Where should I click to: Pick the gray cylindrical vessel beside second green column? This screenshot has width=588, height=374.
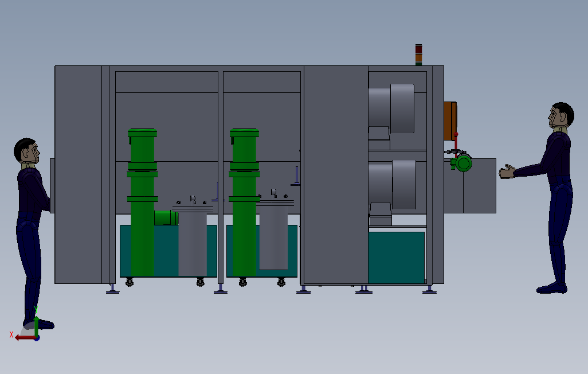[x=273, y=237]
